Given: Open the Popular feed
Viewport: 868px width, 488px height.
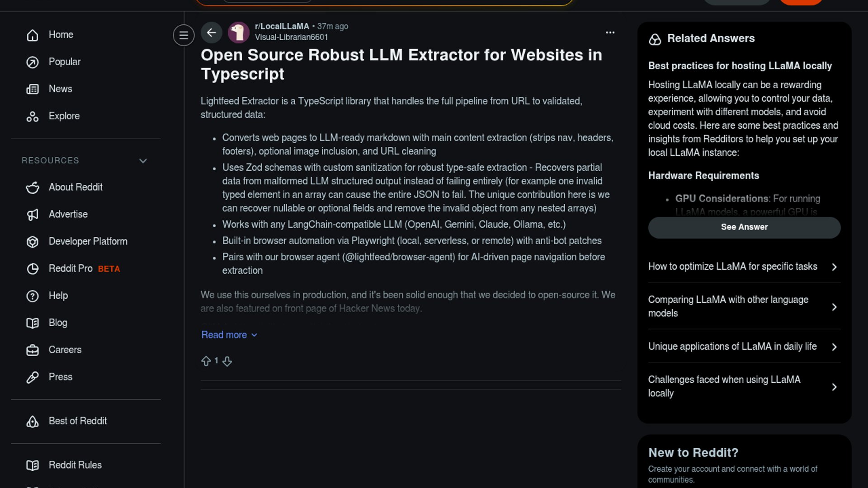Looking at the screenshot, I should (x=64, y=62).
